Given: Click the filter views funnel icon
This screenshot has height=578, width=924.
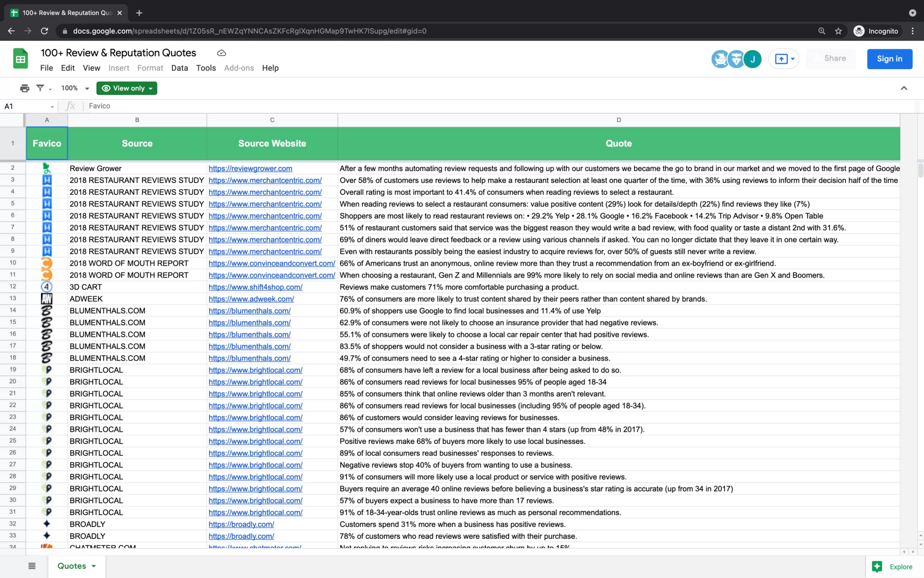Looking at the screenshot, I should [40, 88].
